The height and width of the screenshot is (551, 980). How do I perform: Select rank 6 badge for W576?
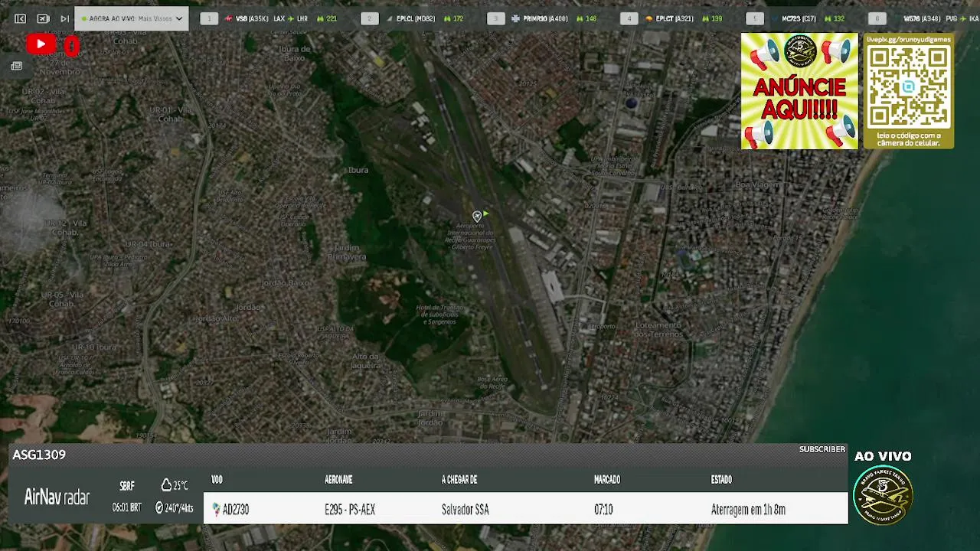click(x=877, y=18)
